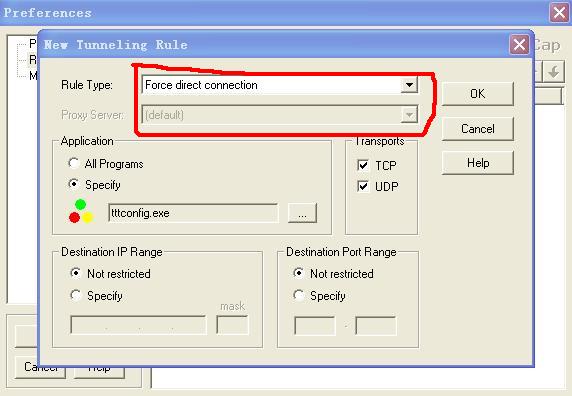Confirm the rule with OK button
Viewport: 572px width, 396px height.
(478, 94)
